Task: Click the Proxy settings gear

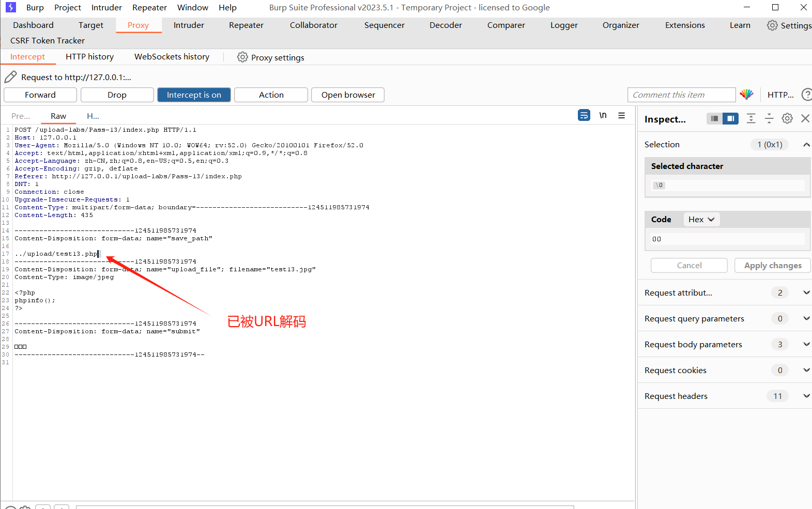Action: 242,57
